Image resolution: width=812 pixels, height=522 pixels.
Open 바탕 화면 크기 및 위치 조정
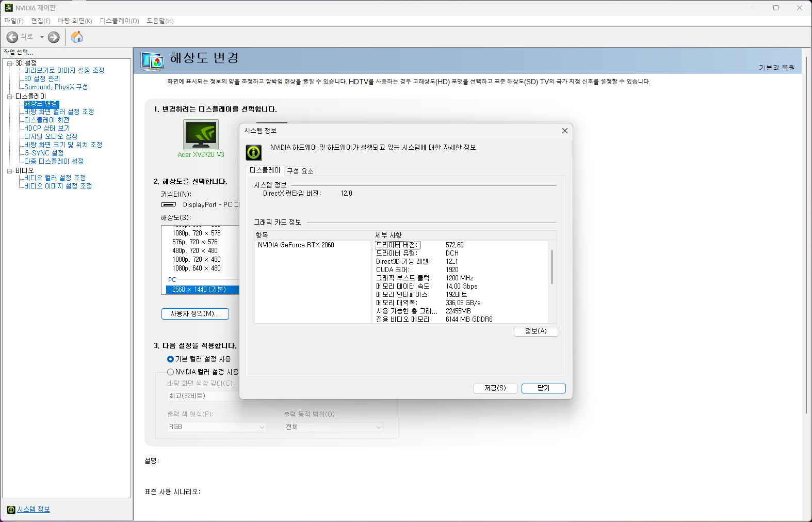pyautogui.click(x=63, y=145)
